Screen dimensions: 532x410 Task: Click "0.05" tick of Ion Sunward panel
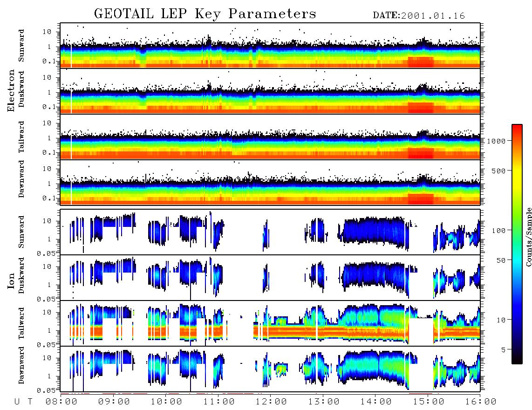click(x=47, y=253)
